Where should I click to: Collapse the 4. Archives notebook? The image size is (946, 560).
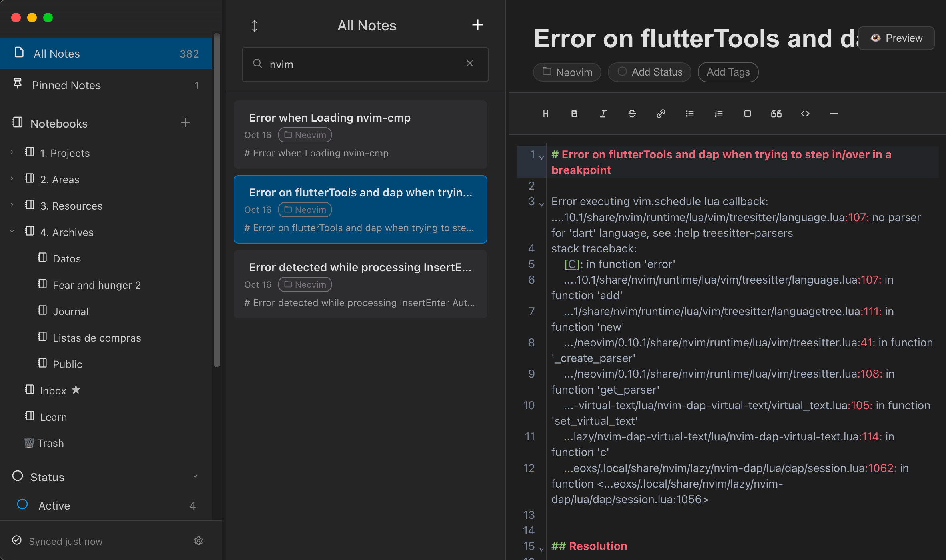12,232
